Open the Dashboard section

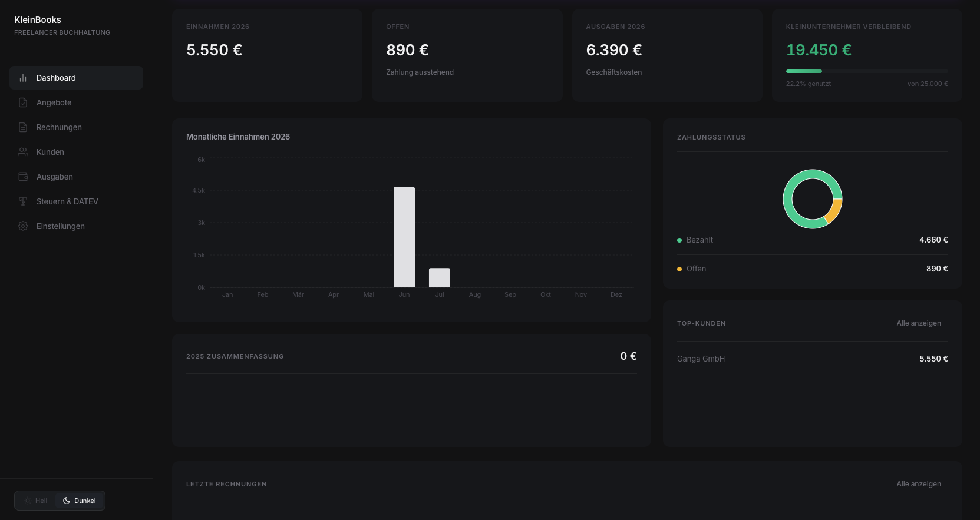[x=76, y=78]
